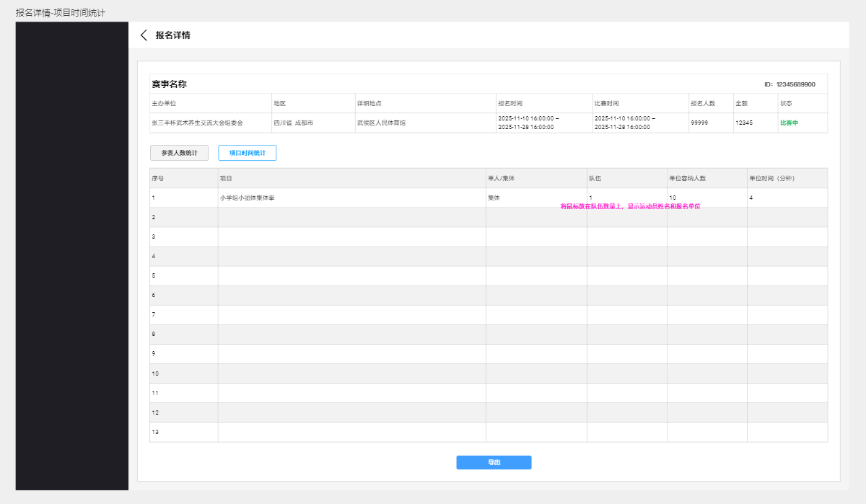The width and height of the screenshot is (866, 504).
Task: Select the 小学组小团体集体拳 project cell
Action: tap(247, 198)
